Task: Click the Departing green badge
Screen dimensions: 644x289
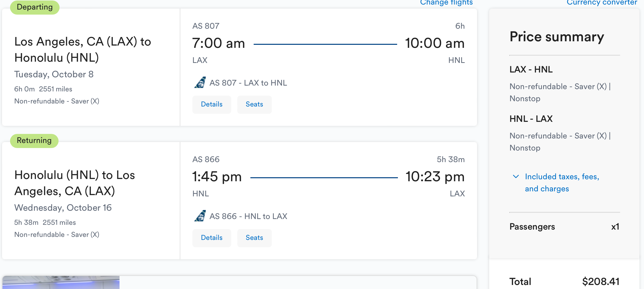Action: pos(35,7)
